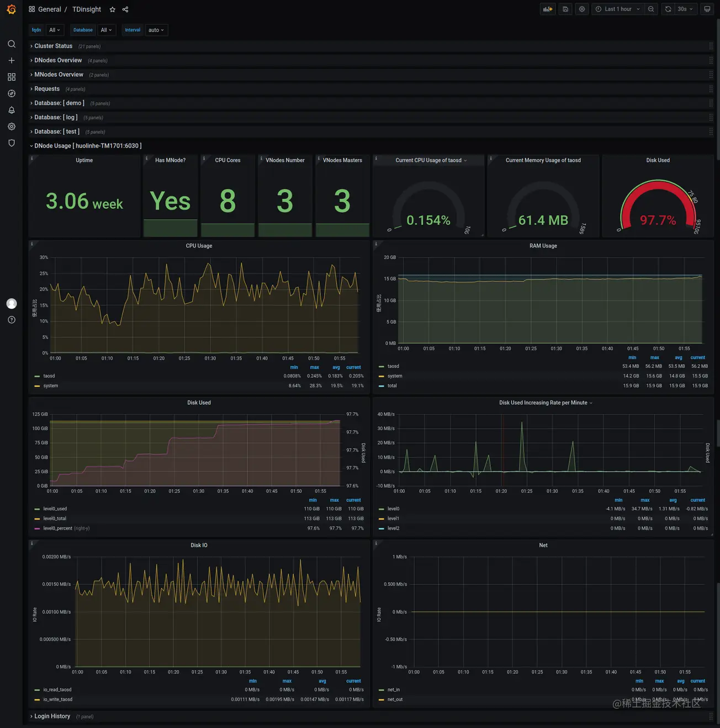Open the Database variable dropdown
The width and height of the screenshot is (720, 728).
click(106, 30)
